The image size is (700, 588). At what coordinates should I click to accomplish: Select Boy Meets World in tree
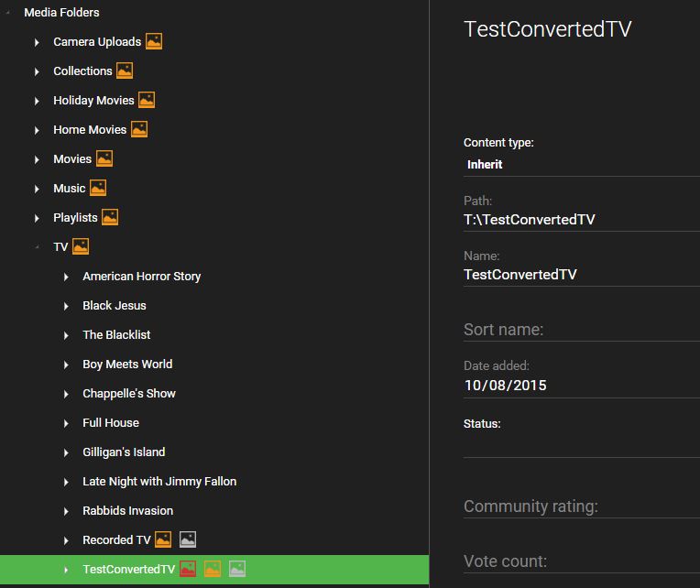pos(127,364)
